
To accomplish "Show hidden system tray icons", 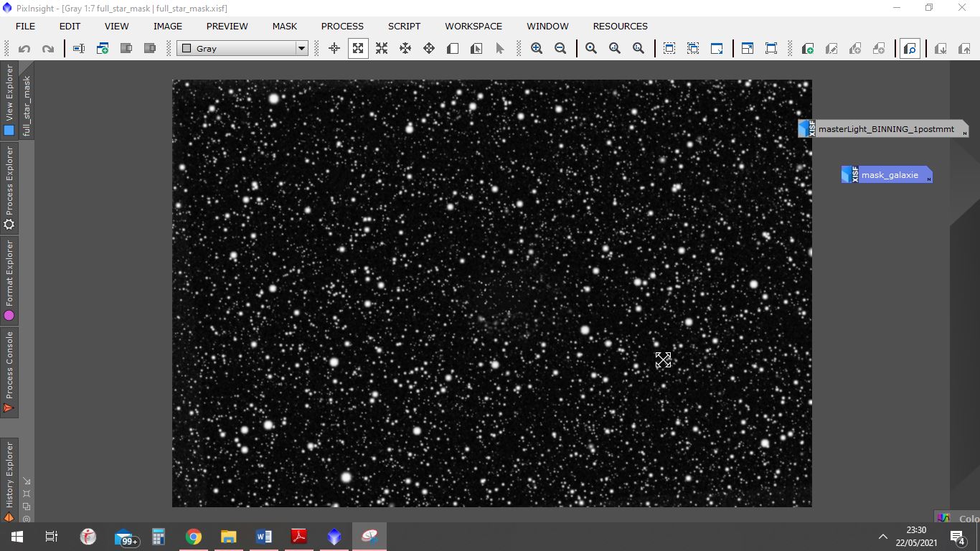I will pyautogui.click(x=882, y=537).
